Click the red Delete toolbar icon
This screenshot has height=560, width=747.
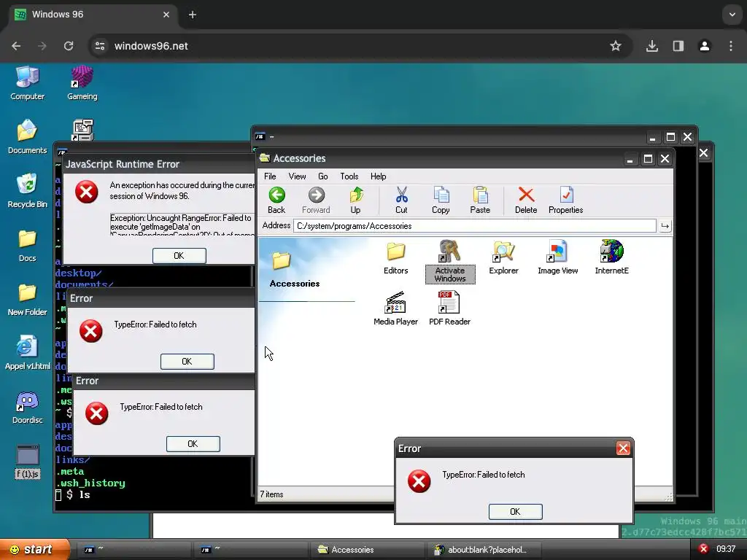[526, 201]
